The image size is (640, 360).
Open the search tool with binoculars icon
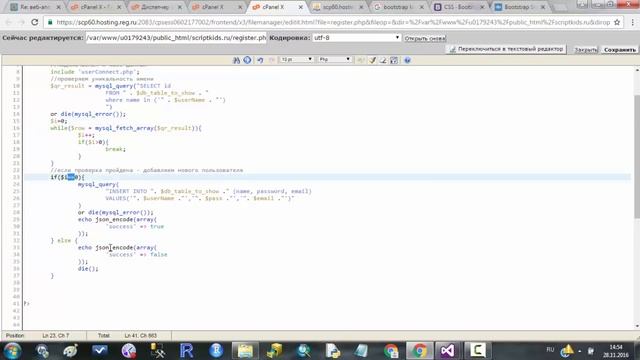[236, 60]
